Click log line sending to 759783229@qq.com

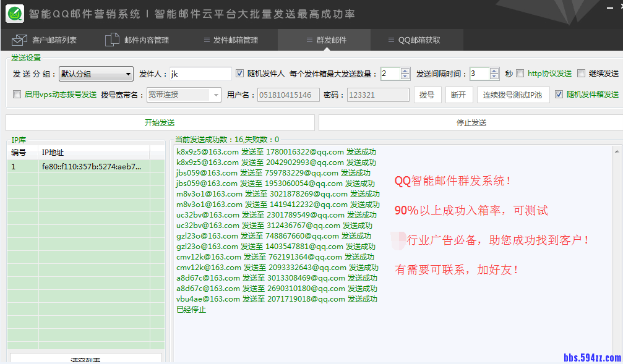tap(273, 173)
